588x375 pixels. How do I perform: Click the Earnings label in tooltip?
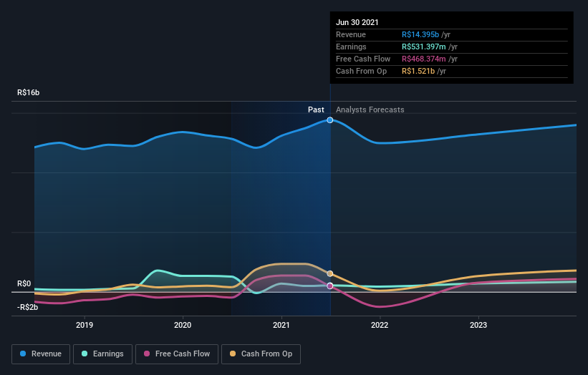tap(351, 47)
